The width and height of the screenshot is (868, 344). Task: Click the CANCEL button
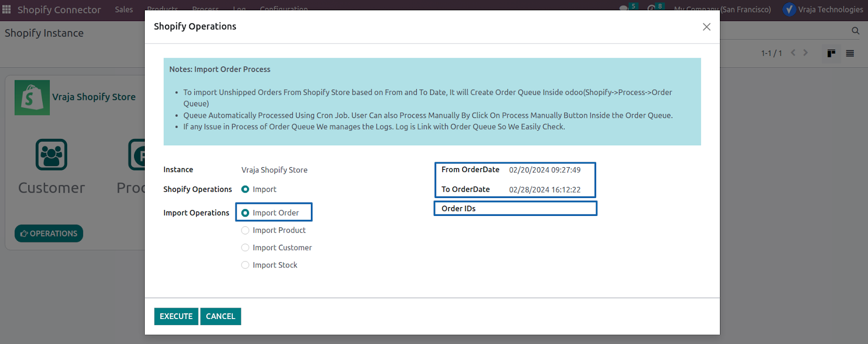pos(221,316)
